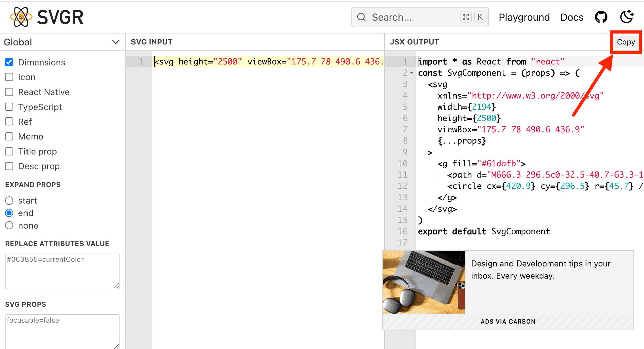
Task: Click the replace attributes value textarea
Action: 62,271
